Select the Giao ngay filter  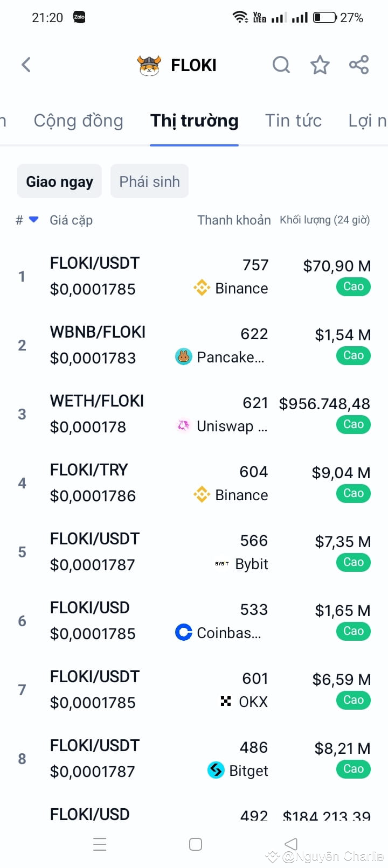(x=60, y=181)
